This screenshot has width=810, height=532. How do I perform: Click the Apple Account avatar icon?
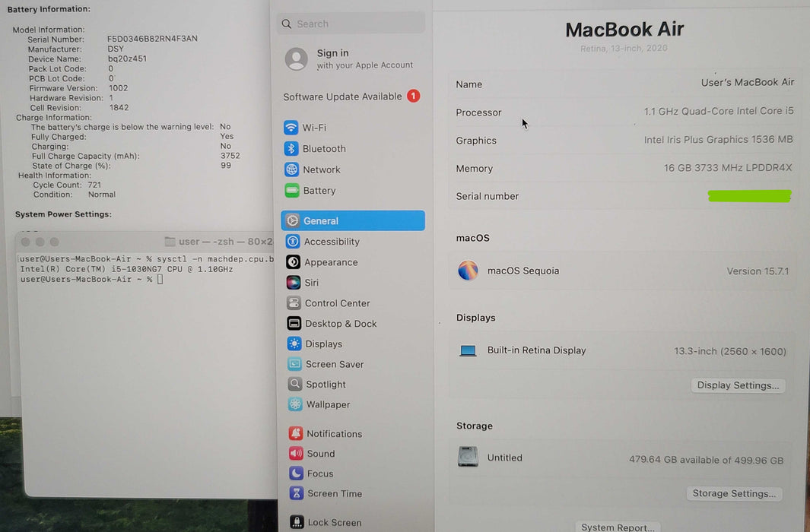point(297,59)
